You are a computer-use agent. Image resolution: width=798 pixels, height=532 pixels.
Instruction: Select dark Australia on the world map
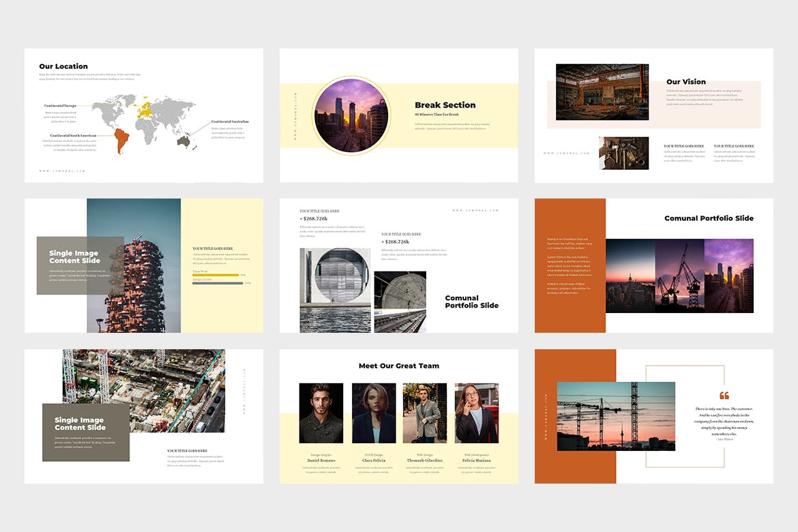pyautogui.click(x=183, y=141)
